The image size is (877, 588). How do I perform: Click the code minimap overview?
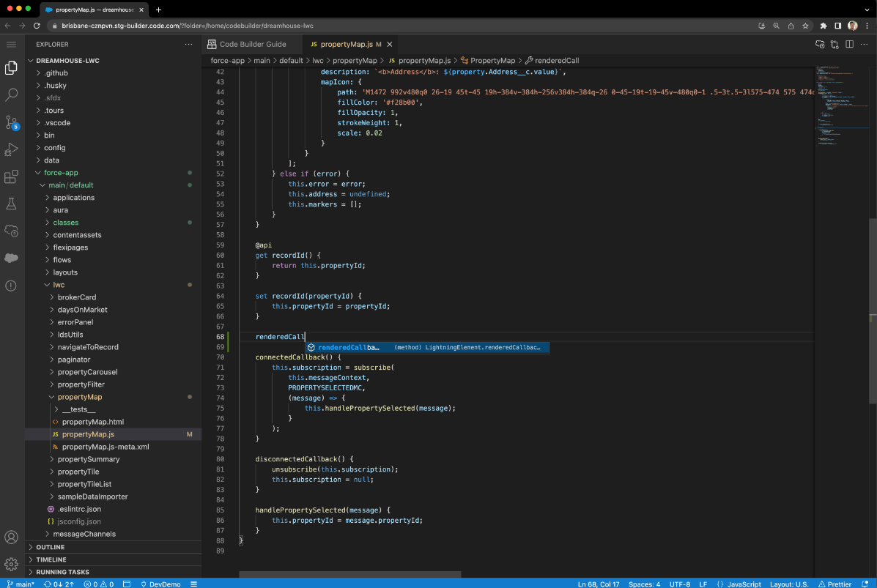coord(842,106)
